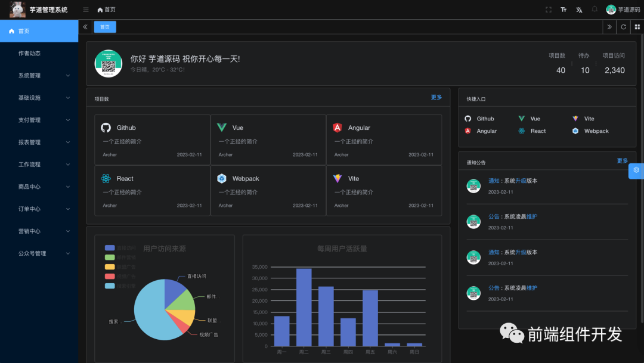Collapse the sidebar with the hamburger icon

click(x=85, y=10)
